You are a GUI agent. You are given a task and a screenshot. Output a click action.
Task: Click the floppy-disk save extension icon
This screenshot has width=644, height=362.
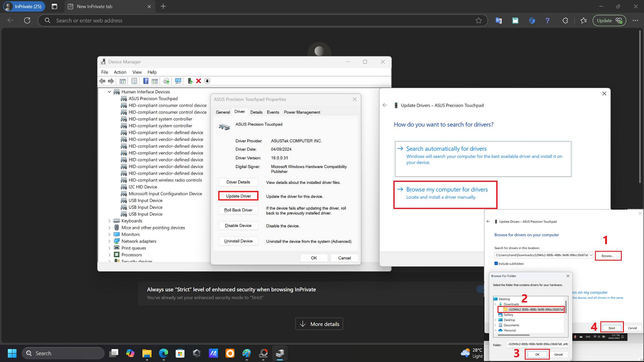[515, 21]
